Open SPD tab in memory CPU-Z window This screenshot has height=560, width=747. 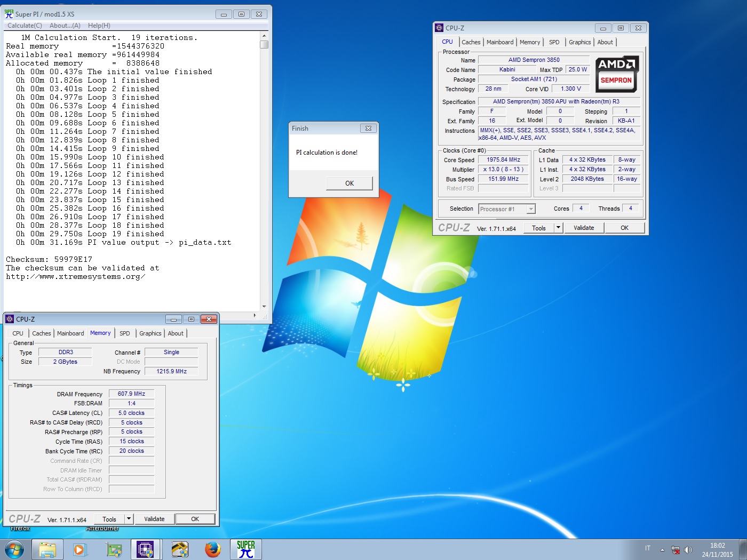pyautogui.click(x=125, y=333)
